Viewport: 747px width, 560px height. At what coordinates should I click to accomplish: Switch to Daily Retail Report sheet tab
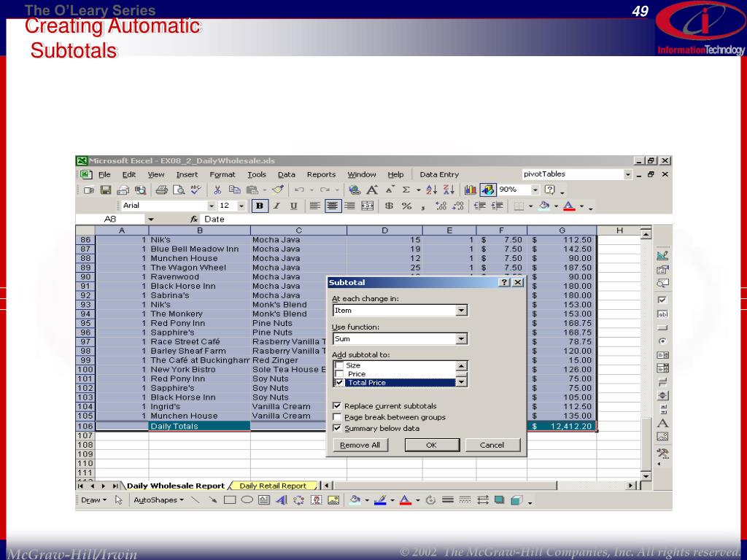click(x=273, y=486)
